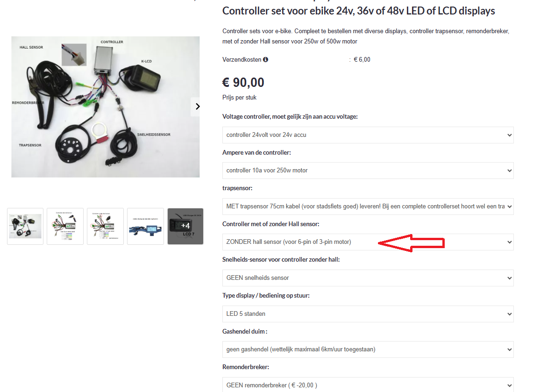The image size is (533, 392).
Task: Open the Remonderbreker dropdown
Action: 368,385
